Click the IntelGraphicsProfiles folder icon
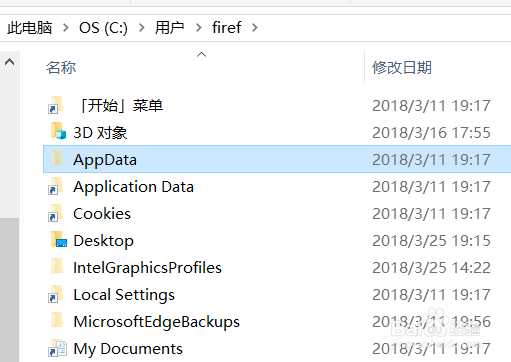Viewport: 511px width, 362px height. 57,267
